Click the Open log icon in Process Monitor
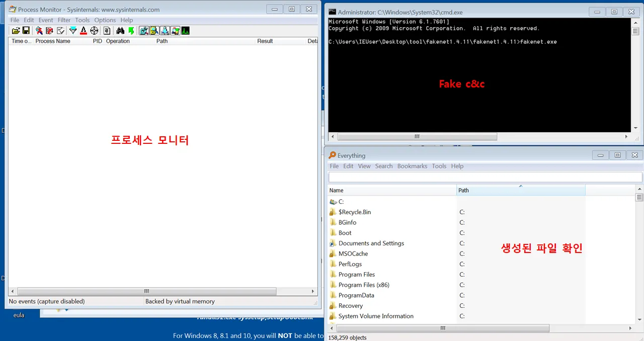This screenshot has width=644, height=341. point(16,31)
